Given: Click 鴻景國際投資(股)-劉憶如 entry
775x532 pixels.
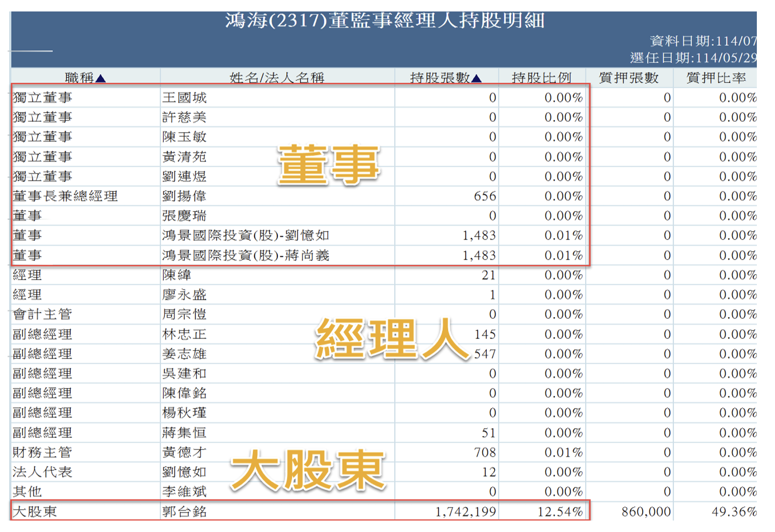Looking at the screenshot, I should (246, 235).
